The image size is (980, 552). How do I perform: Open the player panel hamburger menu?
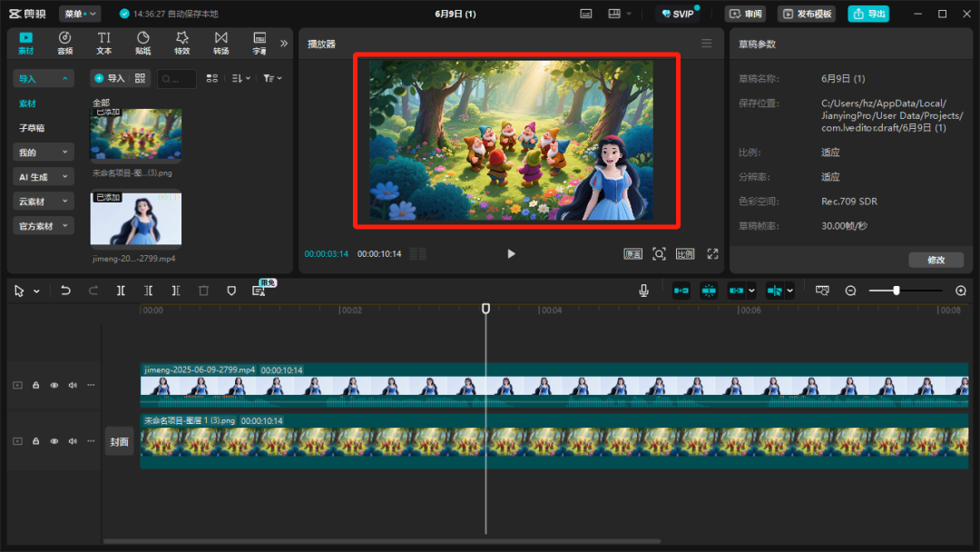(x=707, y=44)
